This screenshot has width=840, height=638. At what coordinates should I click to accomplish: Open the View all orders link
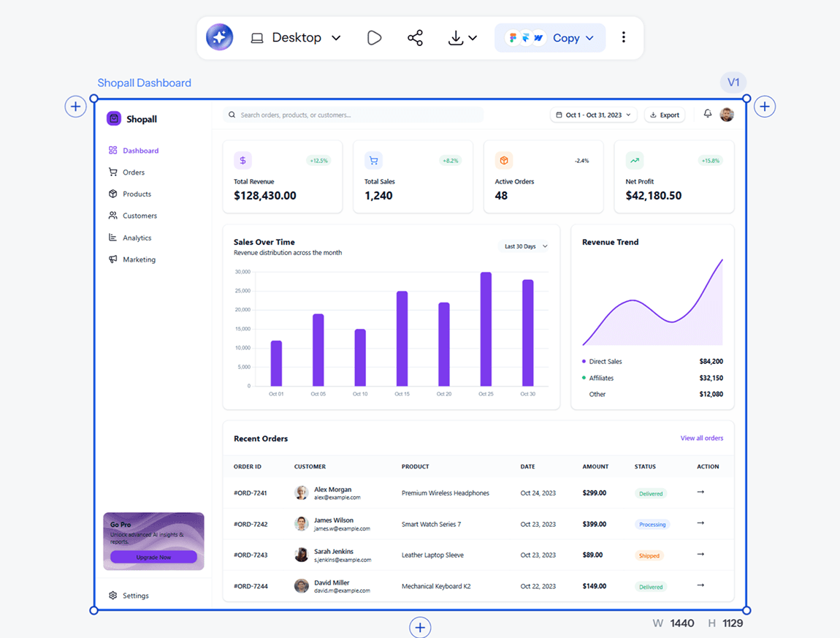702,438
